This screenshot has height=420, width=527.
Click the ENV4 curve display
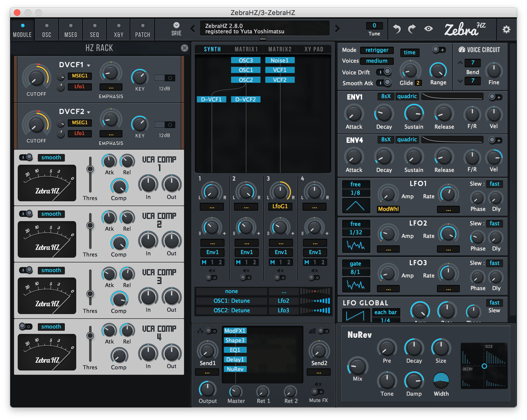tap(452, 139)
